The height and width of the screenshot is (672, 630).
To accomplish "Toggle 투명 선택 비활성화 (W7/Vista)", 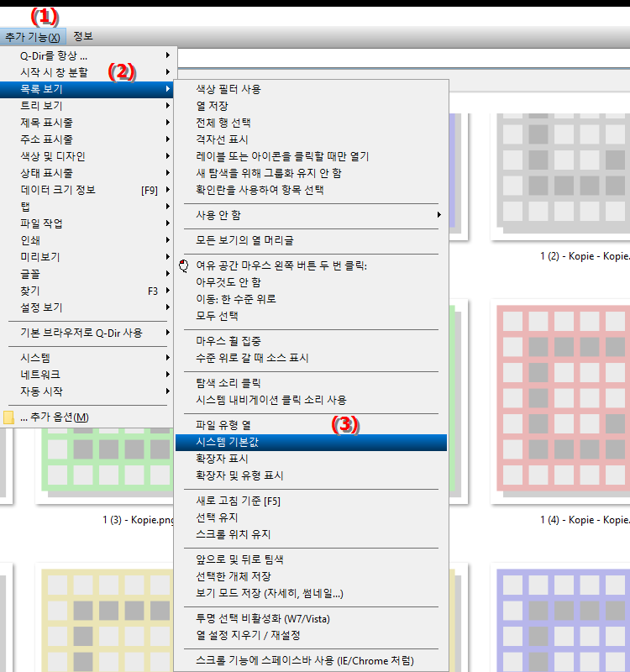I will [x=311, y=619].
